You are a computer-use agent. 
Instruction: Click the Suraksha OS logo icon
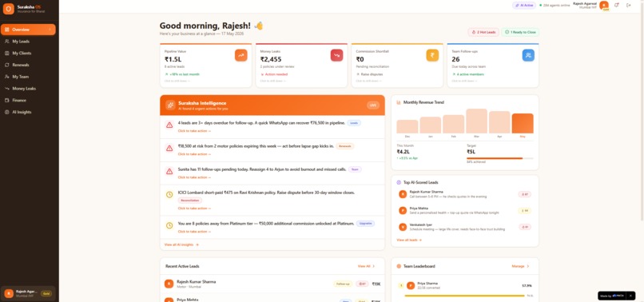point(8,9)
